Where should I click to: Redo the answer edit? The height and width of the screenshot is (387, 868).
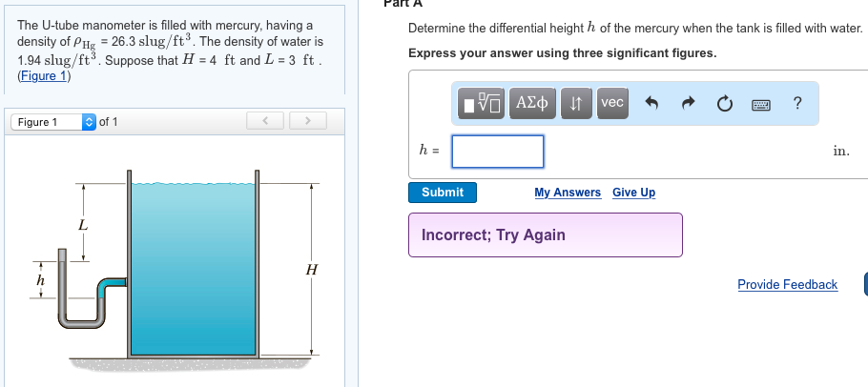coord(690,104)
